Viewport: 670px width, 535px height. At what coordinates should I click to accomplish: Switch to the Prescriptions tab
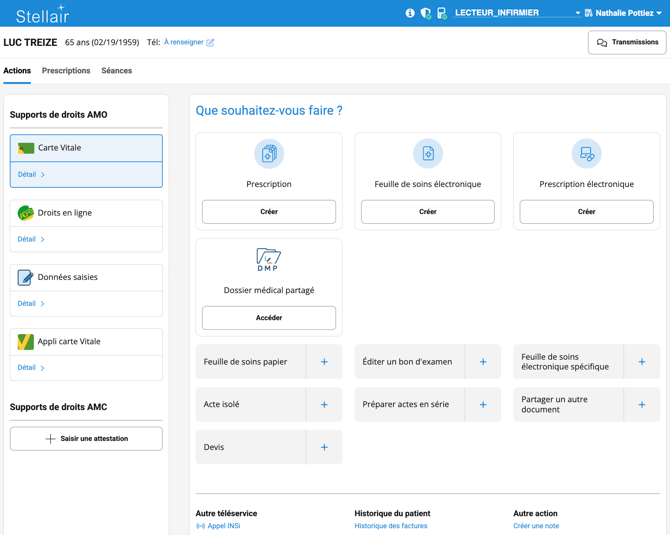[66, 71]
